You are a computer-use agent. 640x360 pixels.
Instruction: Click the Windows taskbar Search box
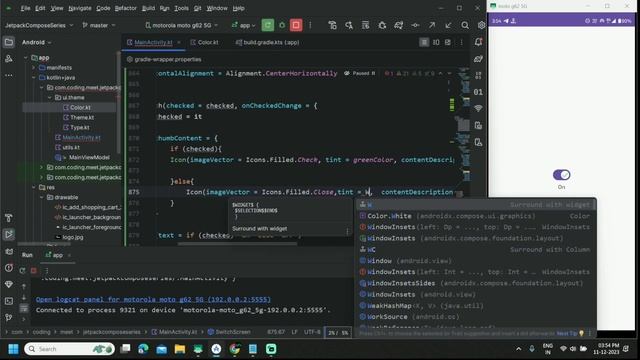tap(69, 349)
